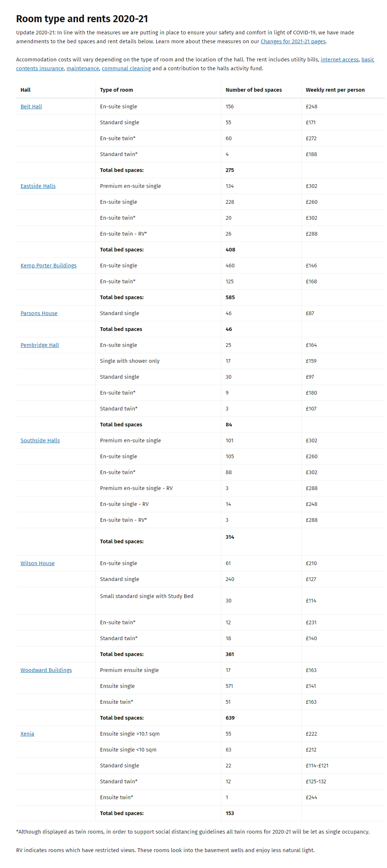This screenshot has width=387, height=868.
Task: Click the Small standard single with Study Bed cell
Action: click(146, 596)
